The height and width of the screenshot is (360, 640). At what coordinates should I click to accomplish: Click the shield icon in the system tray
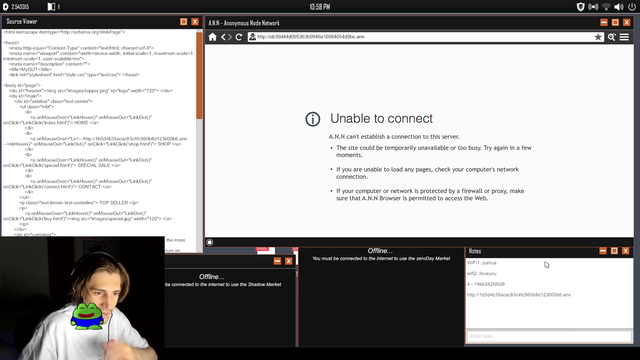click(580, 7)
